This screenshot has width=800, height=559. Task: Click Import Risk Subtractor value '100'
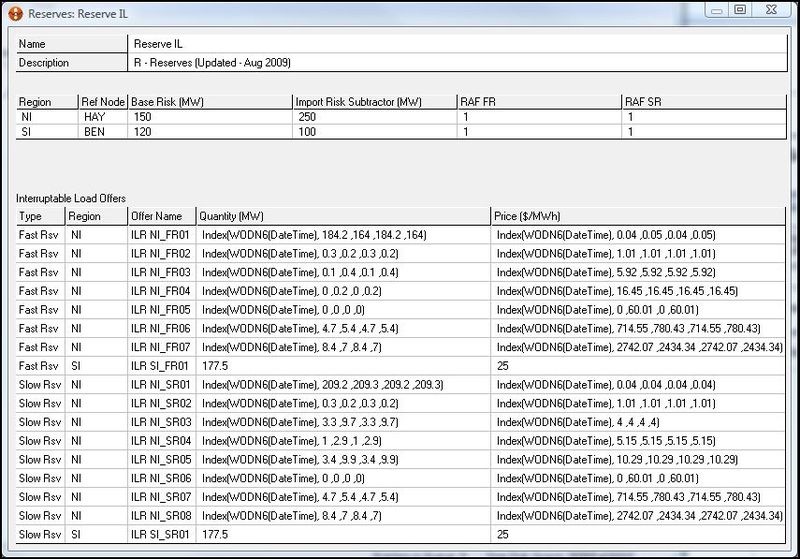pos(375,132)
